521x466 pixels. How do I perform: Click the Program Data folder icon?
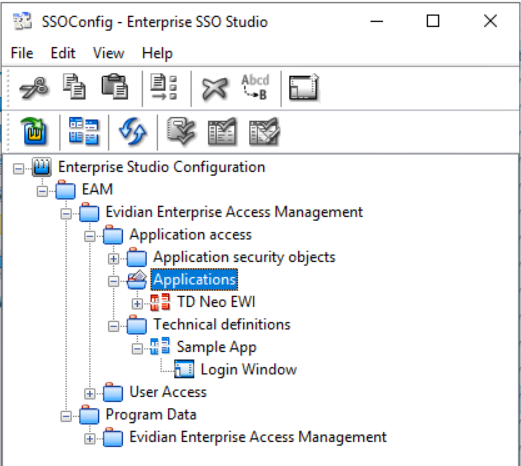click(x=89, y=414)
